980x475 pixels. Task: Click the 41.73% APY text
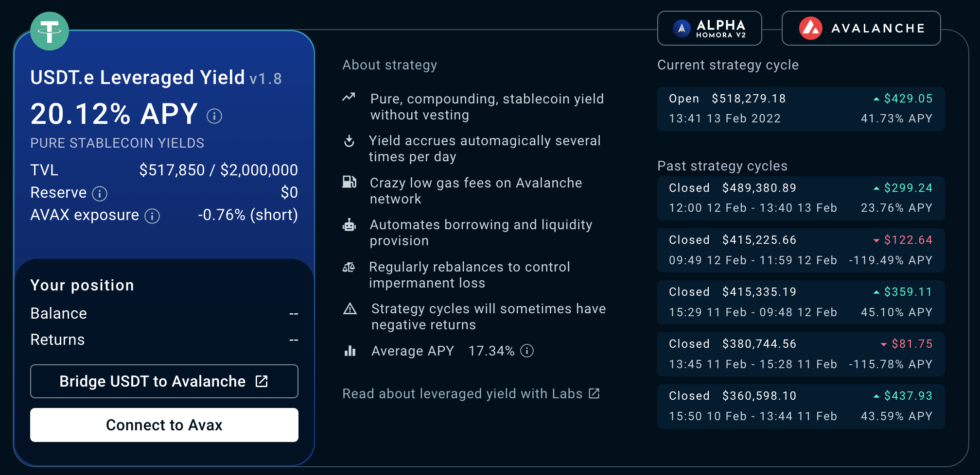(896, 119)
